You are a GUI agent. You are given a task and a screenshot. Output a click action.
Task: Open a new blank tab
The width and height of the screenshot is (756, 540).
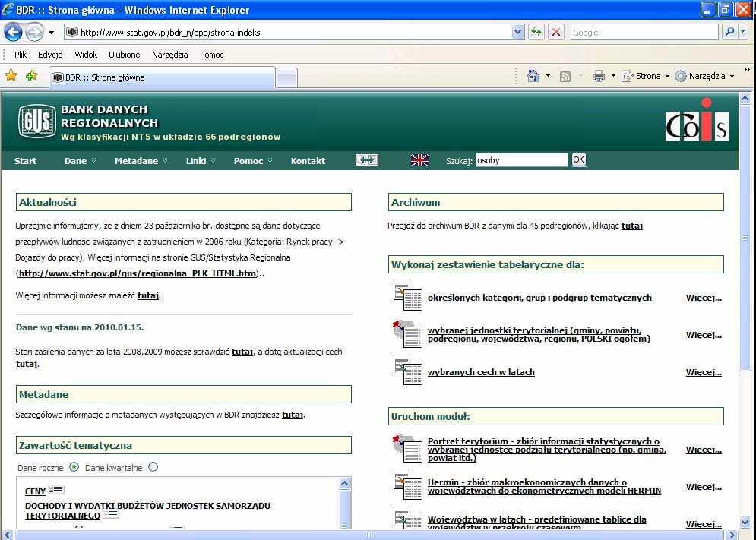point(286,78)
